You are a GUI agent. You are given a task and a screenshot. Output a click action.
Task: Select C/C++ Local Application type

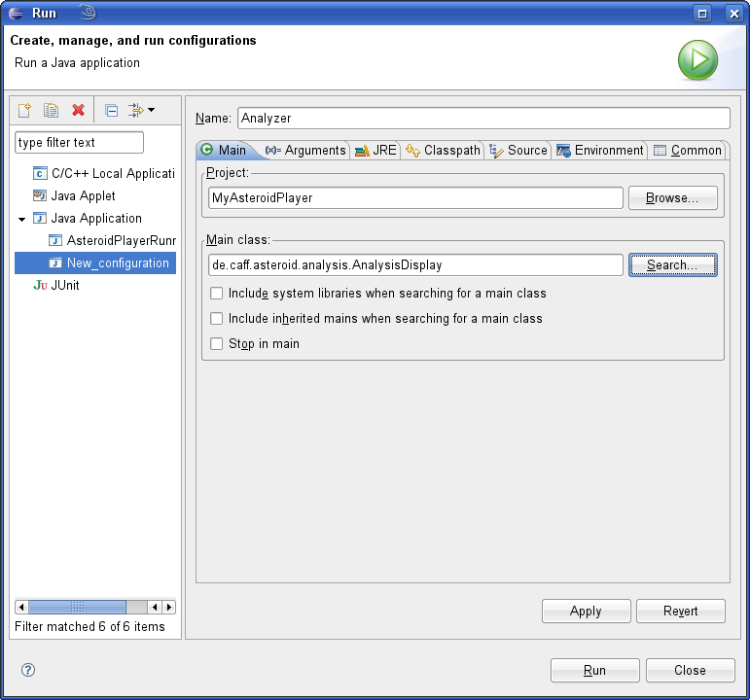pyautogui.click(x=104, y=173)
